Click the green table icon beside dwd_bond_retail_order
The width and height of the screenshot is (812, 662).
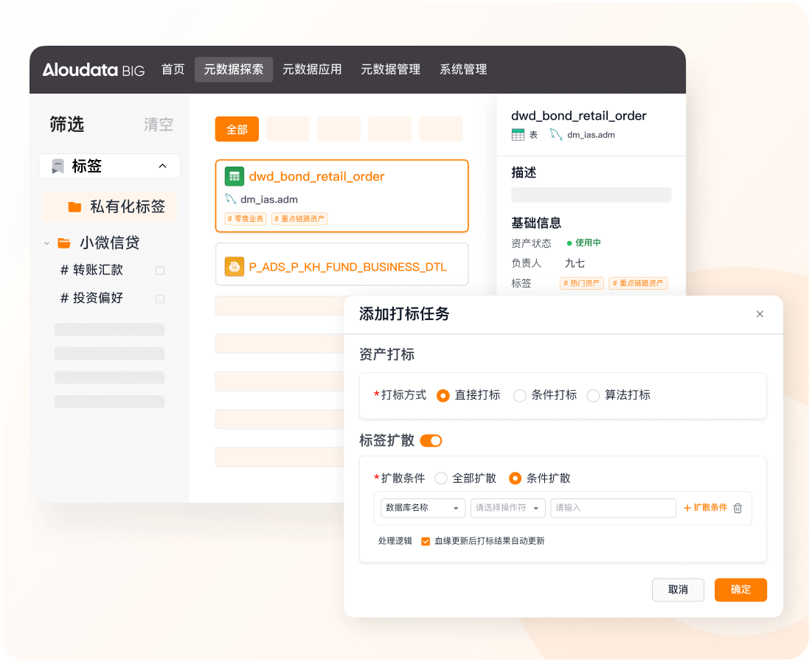(x=235, y=177)
